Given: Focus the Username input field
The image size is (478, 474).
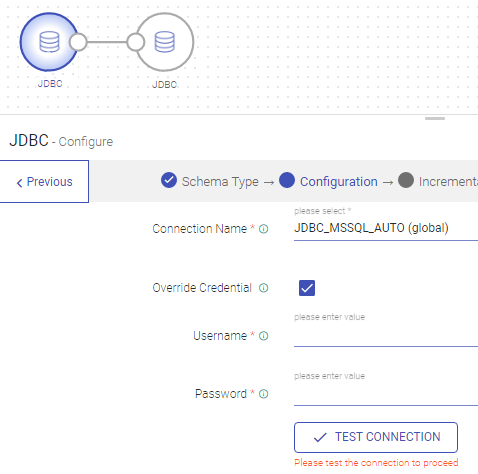Looking at the screenshot, I should pos(386,336).
